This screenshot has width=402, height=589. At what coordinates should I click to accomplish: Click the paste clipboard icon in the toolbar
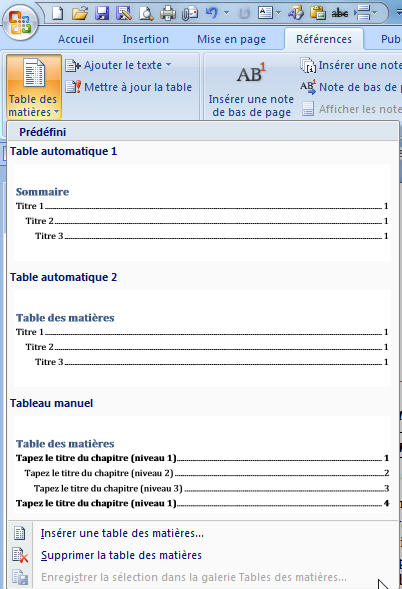coord(318,14)
